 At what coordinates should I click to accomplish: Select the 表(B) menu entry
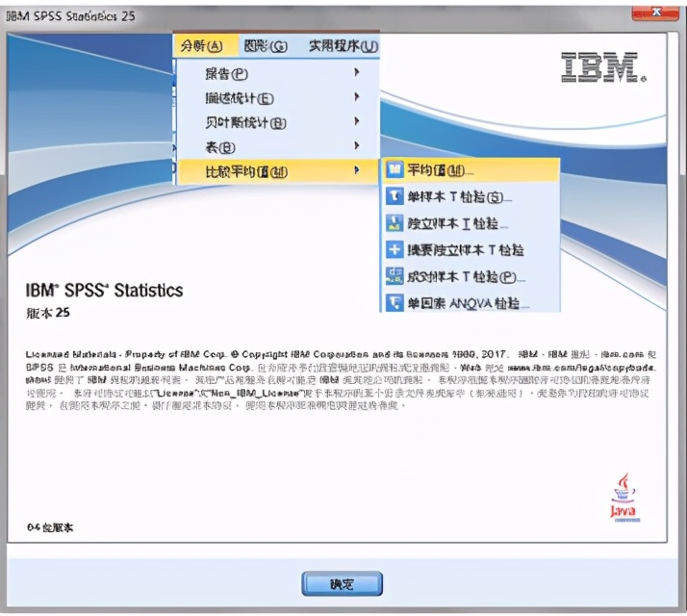click(278, 147)
